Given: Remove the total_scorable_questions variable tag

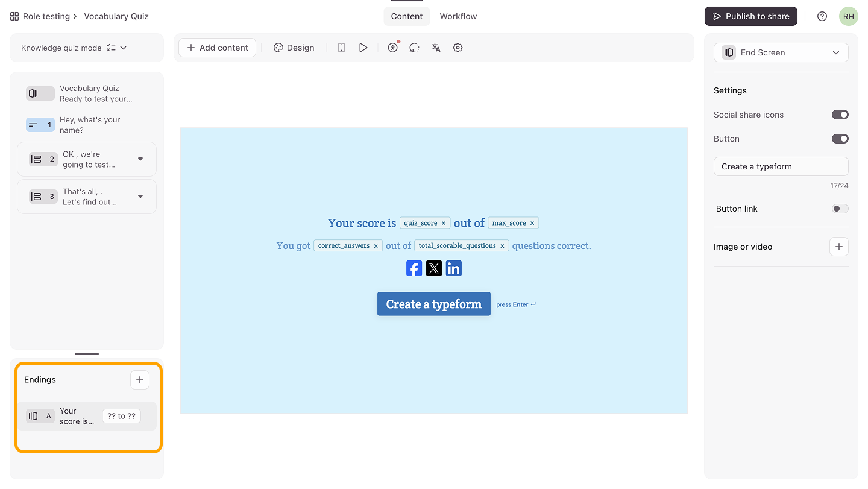Looking at the screenshot, I should pos(502,246).
